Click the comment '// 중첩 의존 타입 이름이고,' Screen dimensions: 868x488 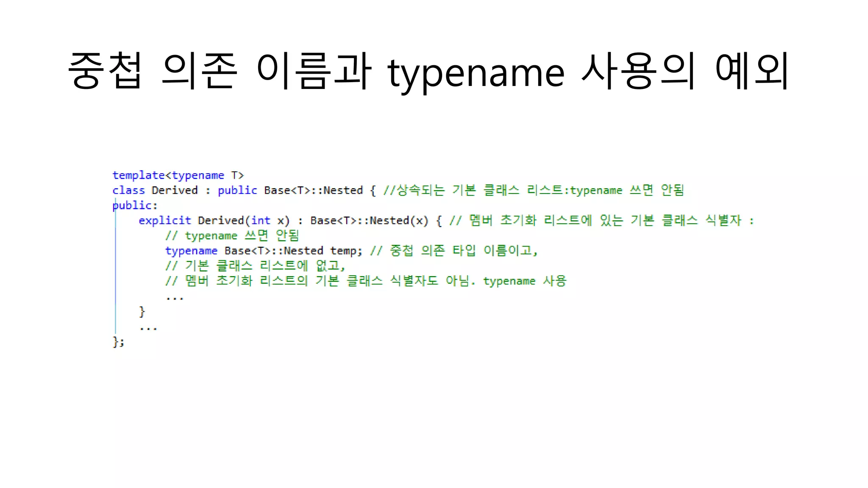click(454, 250)
